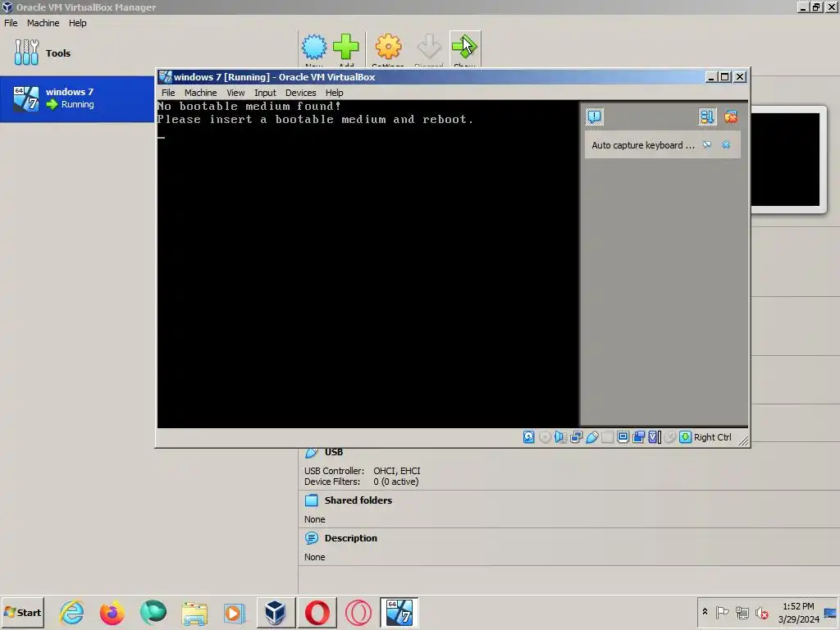Click the optical disk status icon
This screenshot has width=840, height=630.
(x=545, y=437)
